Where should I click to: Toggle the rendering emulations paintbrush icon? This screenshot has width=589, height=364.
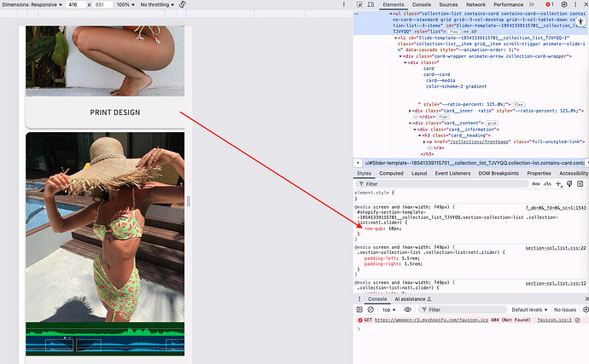[x=569, y=184]
